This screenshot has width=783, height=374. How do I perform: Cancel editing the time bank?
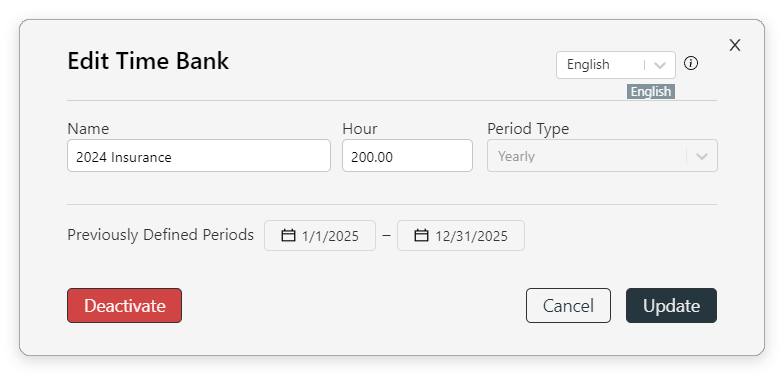coord(568,306)
